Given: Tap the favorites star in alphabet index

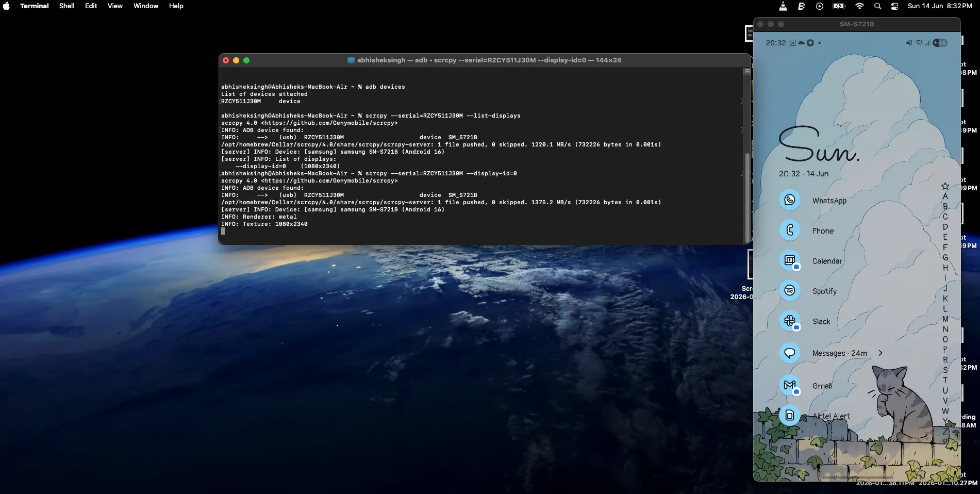Looking at the screenshot, I should click(945, 186).
